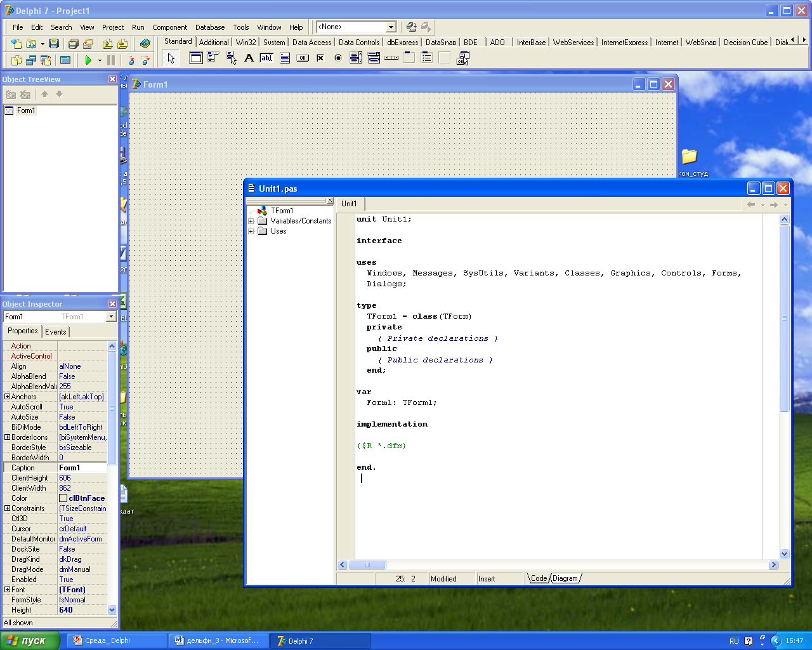
Task: Open the Additional palette tab
Action: [x=214, y=43]
